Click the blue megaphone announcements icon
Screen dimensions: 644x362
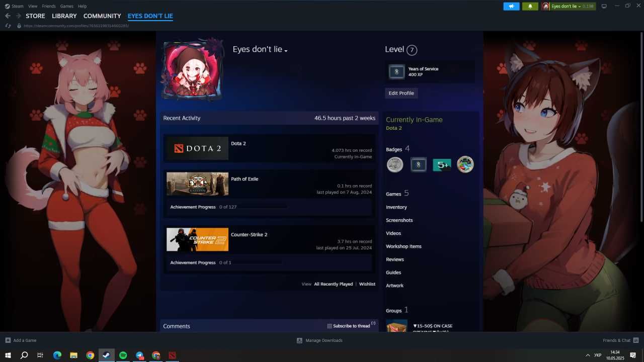click(511, 6)
